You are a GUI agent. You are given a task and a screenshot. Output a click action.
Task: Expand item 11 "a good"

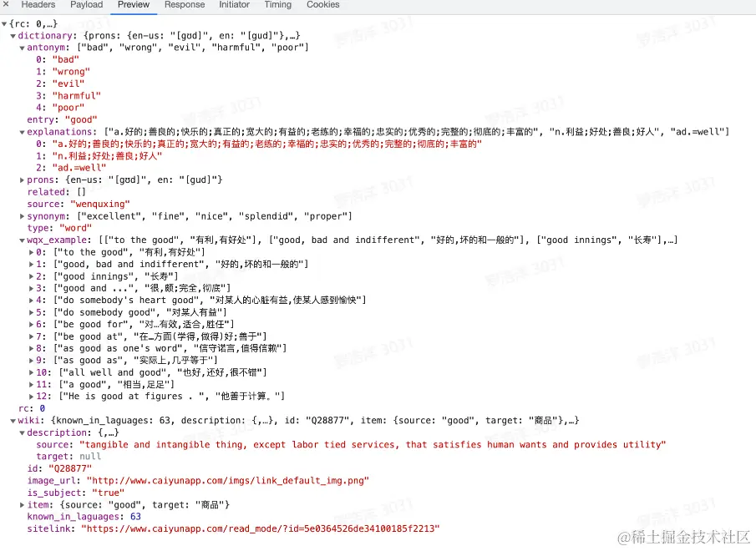pos(32,385)
